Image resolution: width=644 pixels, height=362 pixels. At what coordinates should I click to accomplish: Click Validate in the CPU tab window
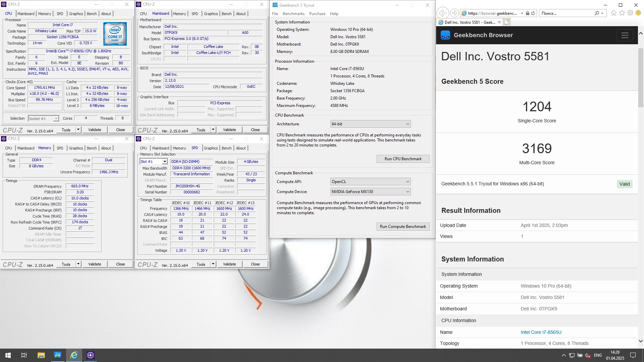(95, 130)
